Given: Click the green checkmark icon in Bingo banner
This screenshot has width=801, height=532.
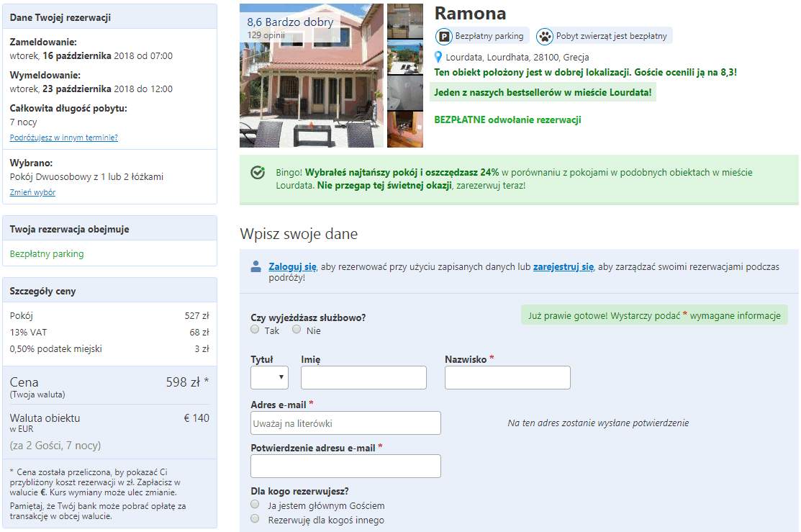Looking at the screenshot, I should pos(257,173).
